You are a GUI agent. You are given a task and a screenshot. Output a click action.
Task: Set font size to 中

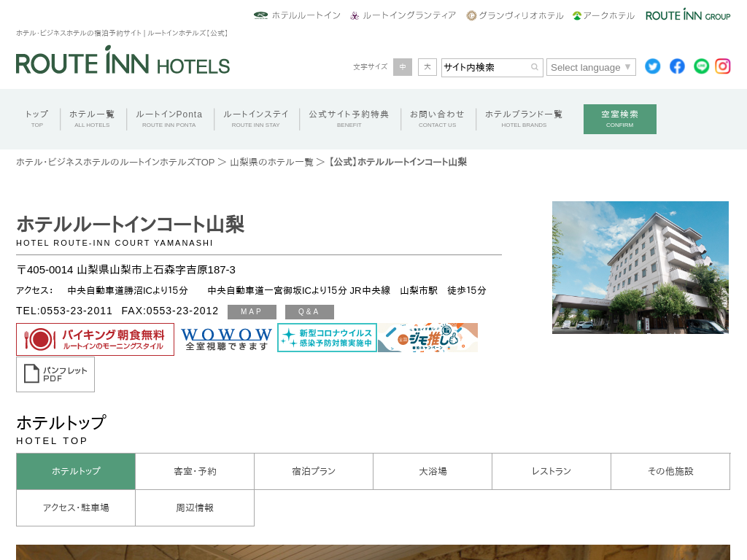[x=403, y=67]
